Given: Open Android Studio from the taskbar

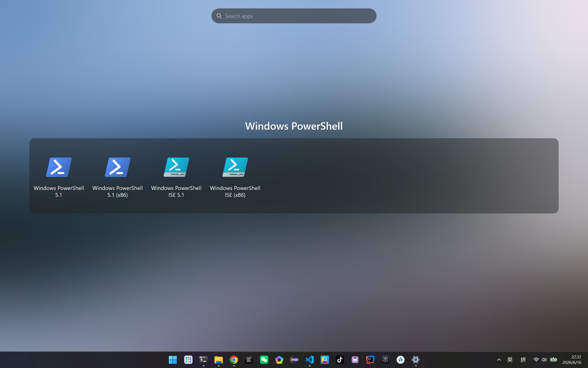Looking at the screenshot, I should click(400, 360).
